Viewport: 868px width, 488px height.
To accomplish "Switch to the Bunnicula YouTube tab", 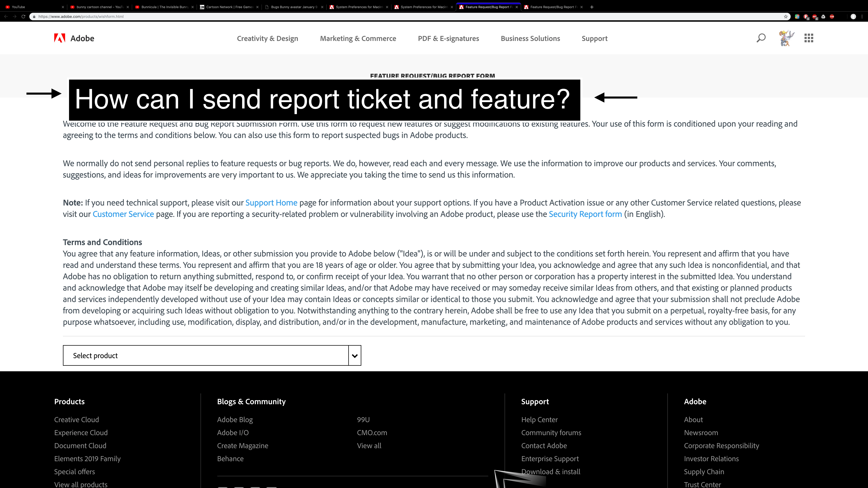I will click(164, 7).
